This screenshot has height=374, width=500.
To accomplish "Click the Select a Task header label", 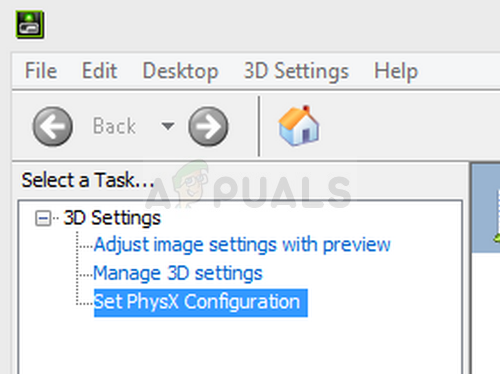I will tap(88, 180).
